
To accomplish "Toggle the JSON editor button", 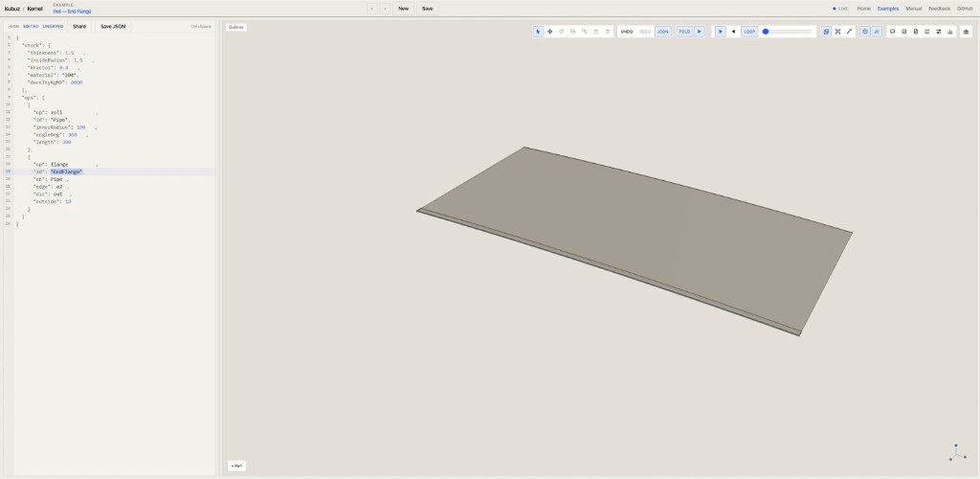I will pyautogui.click(x=662, y=32).
